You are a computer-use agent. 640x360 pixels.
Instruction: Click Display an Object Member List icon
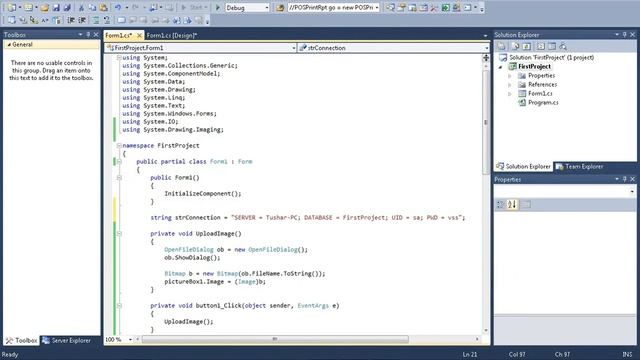pos(11,20)
